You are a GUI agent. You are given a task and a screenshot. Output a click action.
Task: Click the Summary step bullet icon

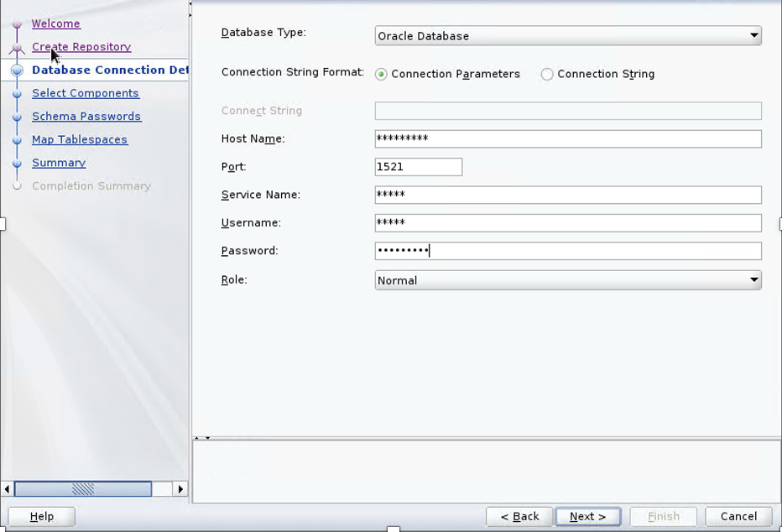[x=17, y=164]
